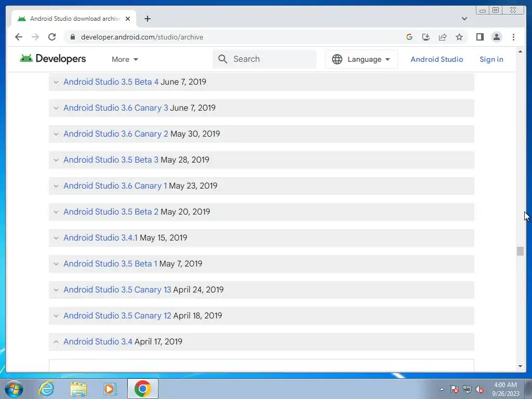Click the scrollbar down arrow
This screenshot has width=532, height=399.
520,366
